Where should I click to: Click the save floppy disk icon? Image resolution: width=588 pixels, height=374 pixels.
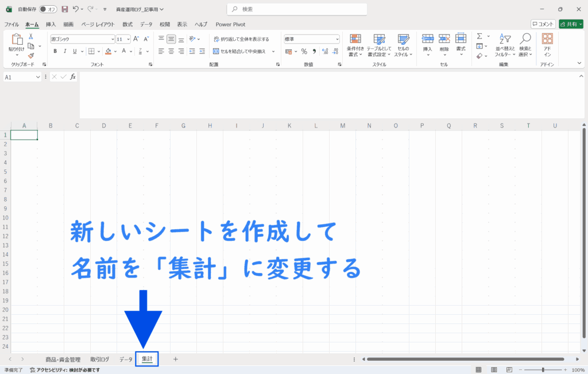[64, 9]
